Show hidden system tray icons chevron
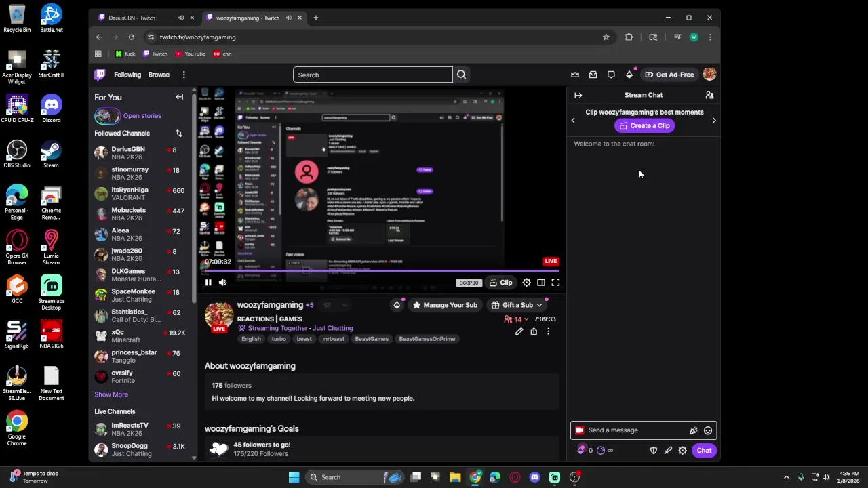Screen dimensions: 868x488 [x=787, y=477]
